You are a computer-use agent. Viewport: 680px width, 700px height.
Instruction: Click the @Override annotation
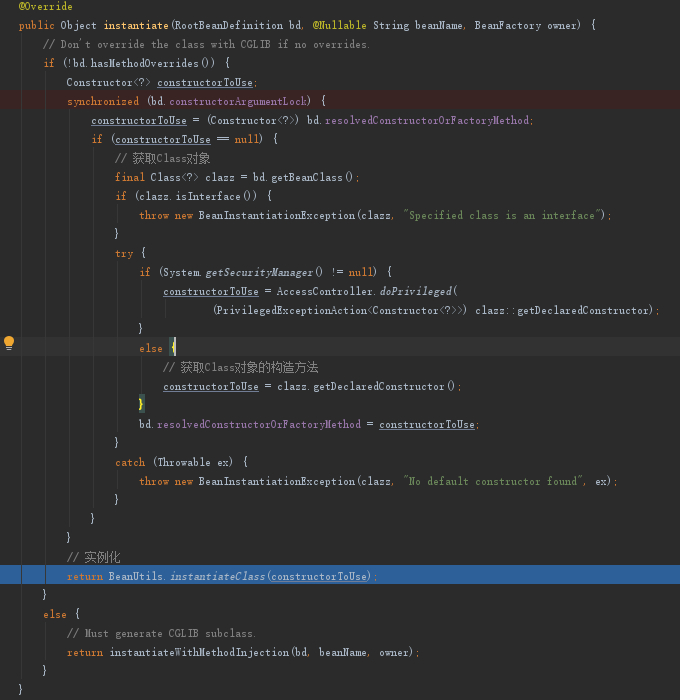(46, 6)
